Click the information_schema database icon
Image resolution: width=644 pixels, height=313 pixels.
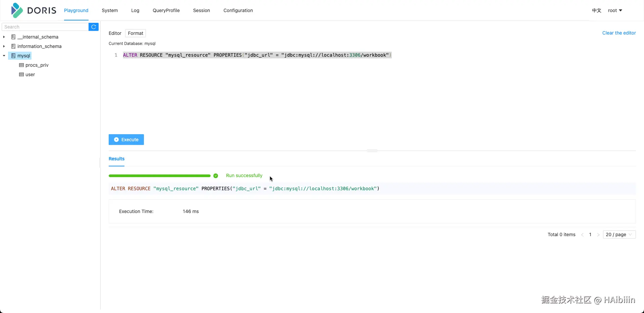pos(13,46)
